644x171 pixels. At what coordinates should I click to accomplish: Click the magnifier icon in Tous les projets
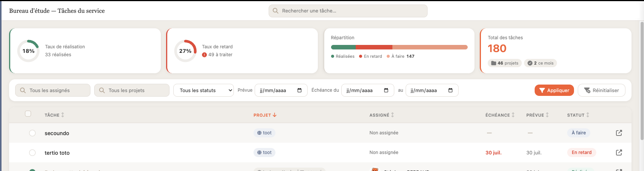click(102, 90)
